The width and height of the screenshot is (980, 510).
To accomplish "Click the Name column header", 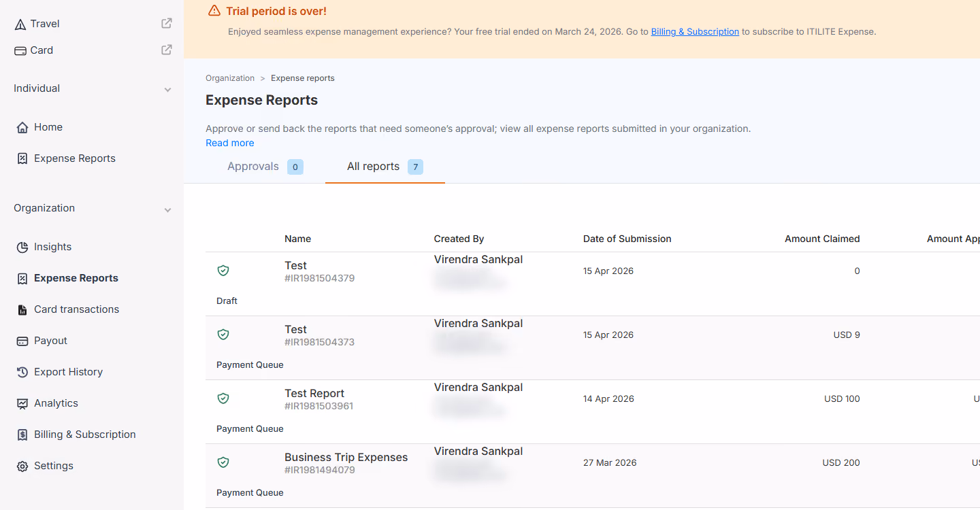I will coord(298,239).
